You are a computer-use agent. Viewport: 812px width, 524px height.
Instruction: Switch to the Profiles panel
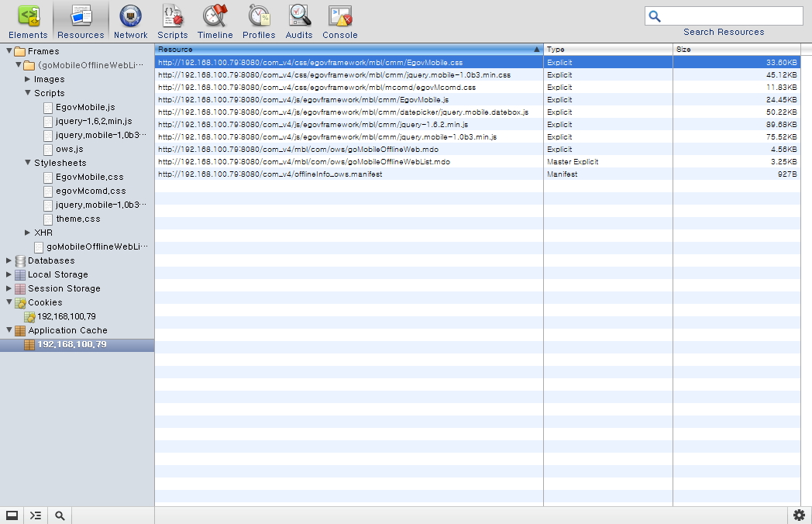259,21
